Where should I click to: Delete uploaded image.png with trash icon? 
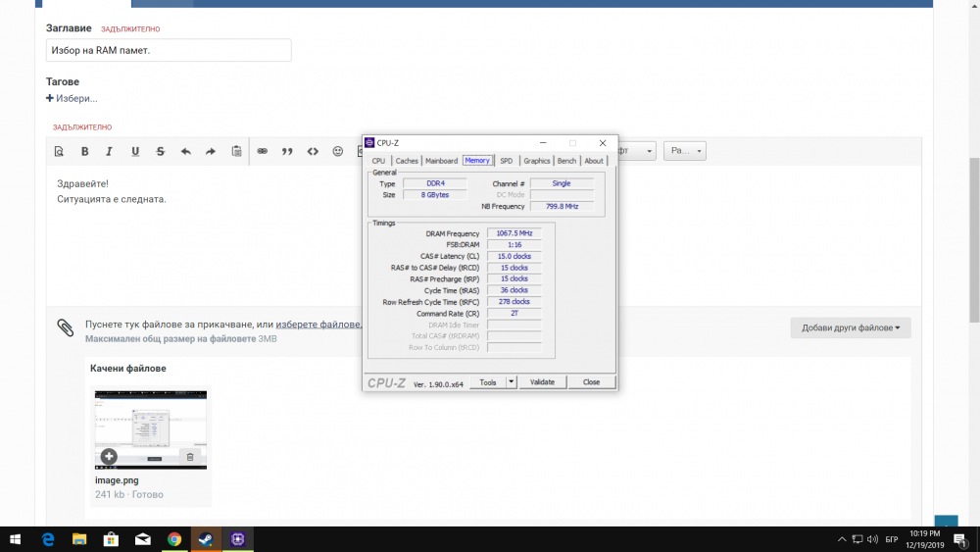point(190,457)
